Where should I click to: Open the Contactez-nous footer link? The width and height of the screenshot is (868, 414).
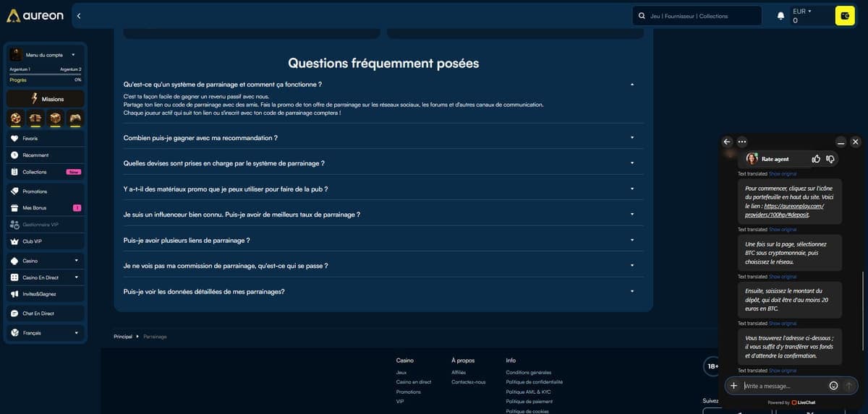[x=469, y=382]
